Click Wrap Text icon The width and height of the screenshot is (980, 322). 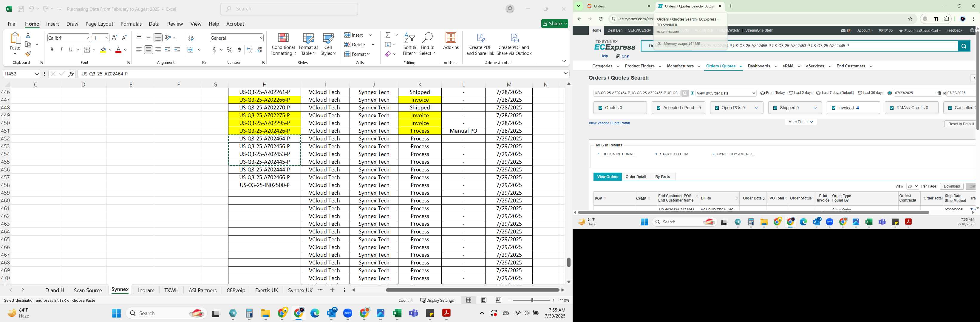coord(191,38)
